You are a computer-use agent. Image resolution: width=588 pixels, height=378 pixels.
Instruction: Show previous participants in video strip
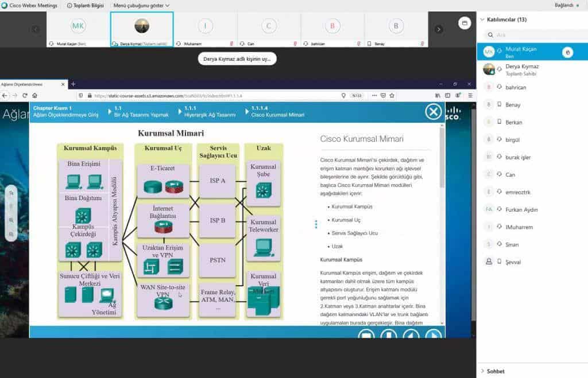click(x=36, y=29)
